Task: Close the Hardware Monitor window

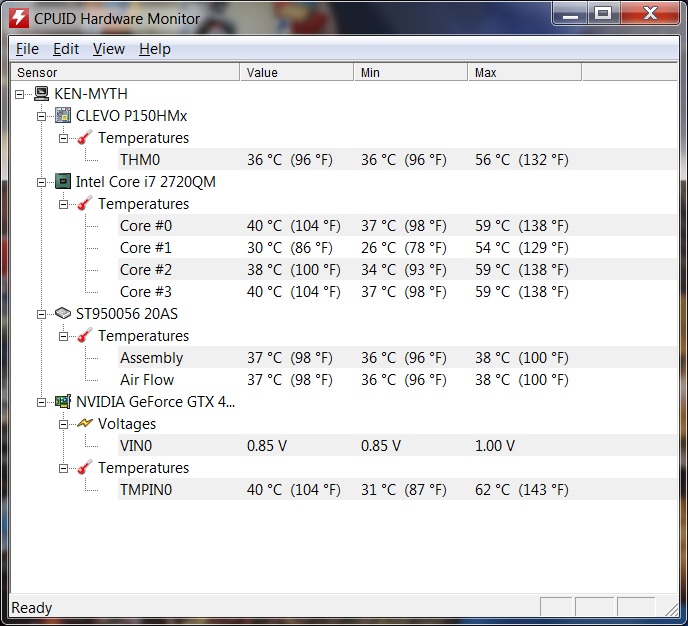Action: [650, 14]
